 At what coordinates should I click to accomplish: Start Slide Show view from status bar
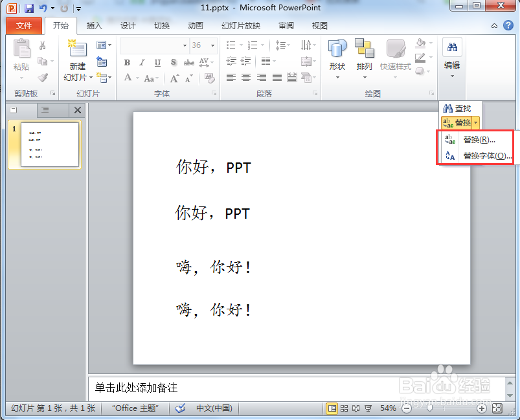click(368, 408)
